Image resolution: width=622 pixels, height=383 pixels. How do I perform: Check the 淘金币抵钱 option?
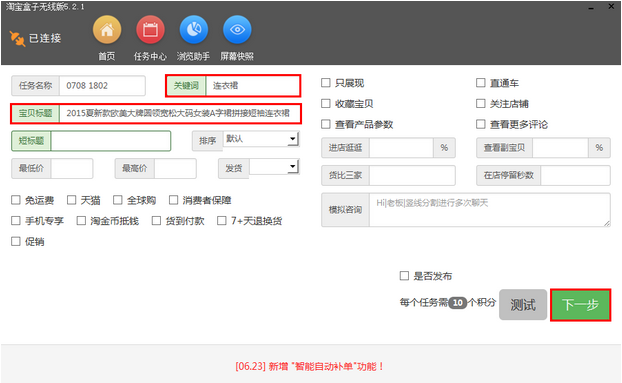[81, 220]
